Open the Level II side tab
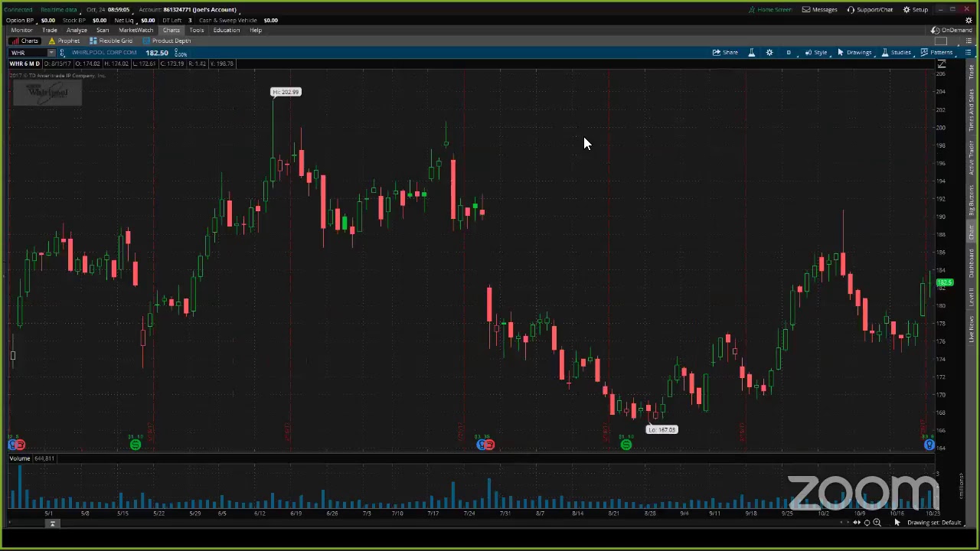 (x=972, y=298)
